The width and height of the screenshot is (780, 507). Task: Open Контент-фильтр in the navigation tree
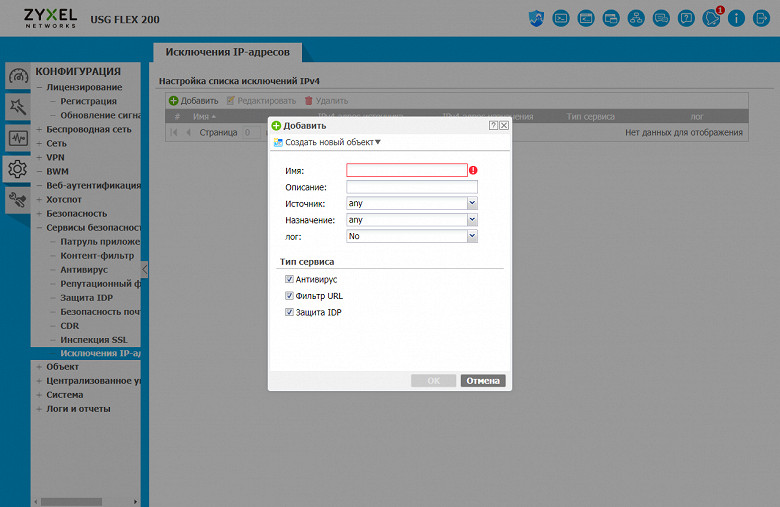coord(97,256)
